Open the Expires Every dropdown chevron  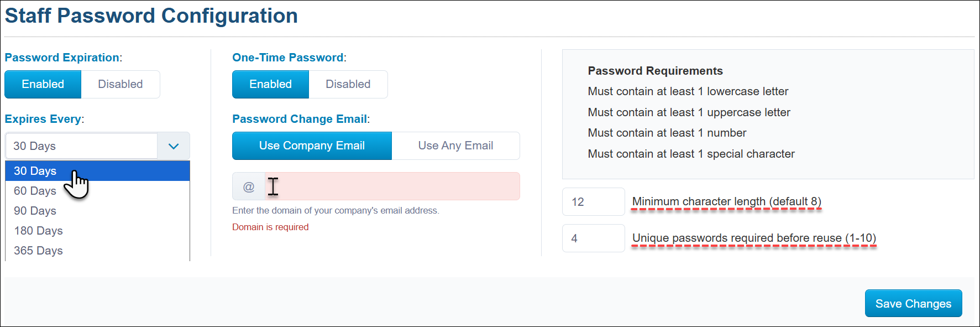[173, 146]
